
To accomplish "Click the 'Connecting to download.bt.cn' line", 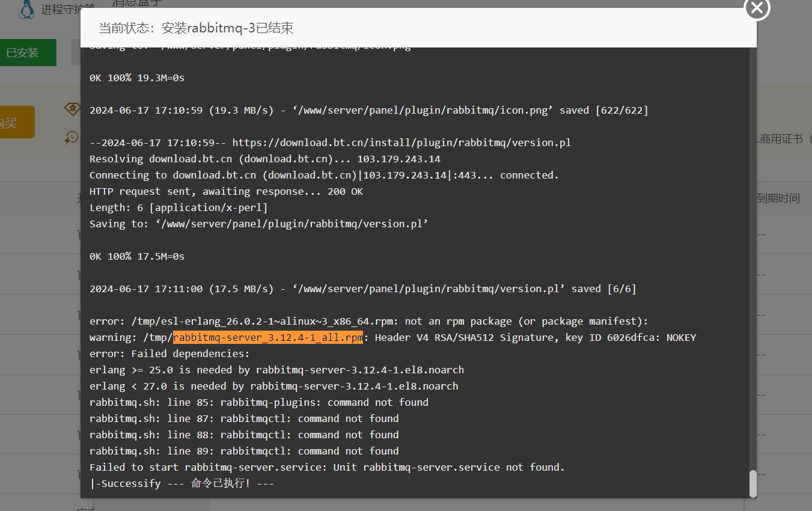I will pyautogui.click(x=324, y=175).
